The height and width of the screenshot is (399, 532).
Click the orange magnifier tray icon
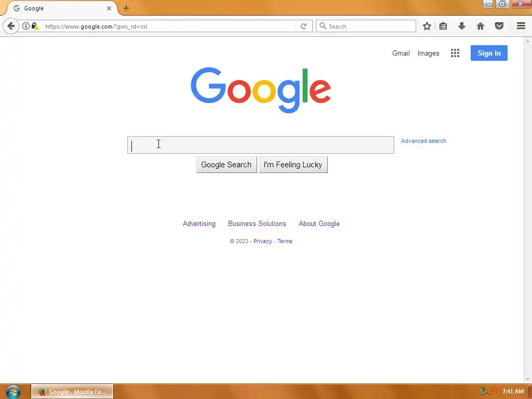[494, 391]
